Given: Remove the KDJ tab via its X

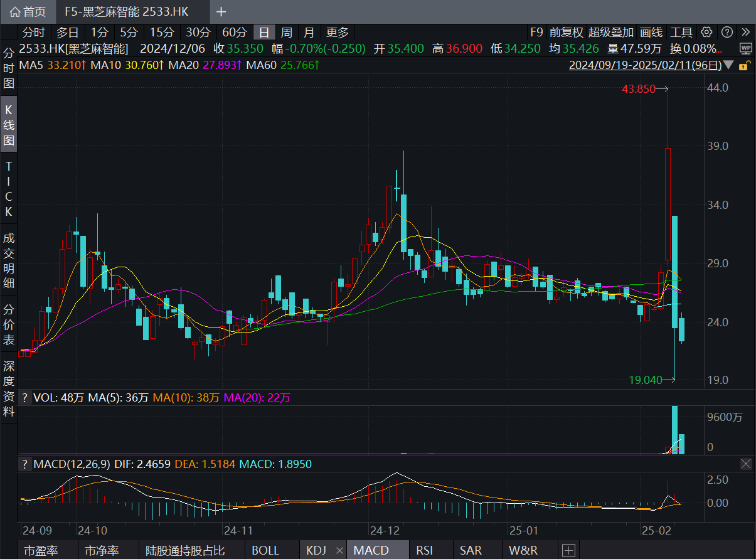Looking at the screenshot, I should [x=339, y=550].
